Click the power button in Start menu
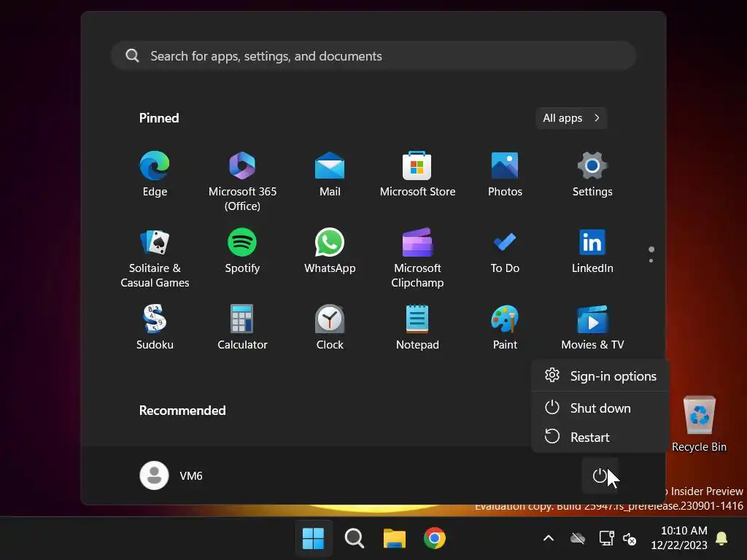The height and width of the screenshot is (560, 747). tap(600, 475)
